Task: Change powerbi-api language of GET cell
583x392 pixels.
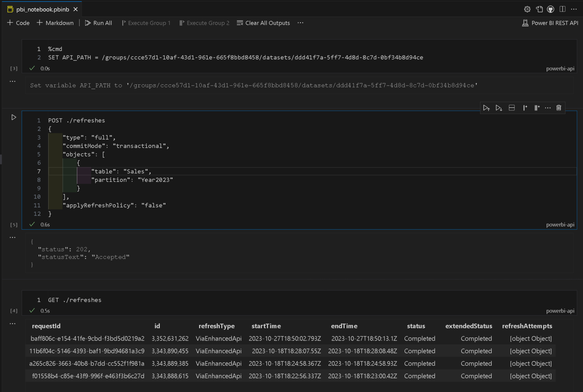Action: (560, 311)
